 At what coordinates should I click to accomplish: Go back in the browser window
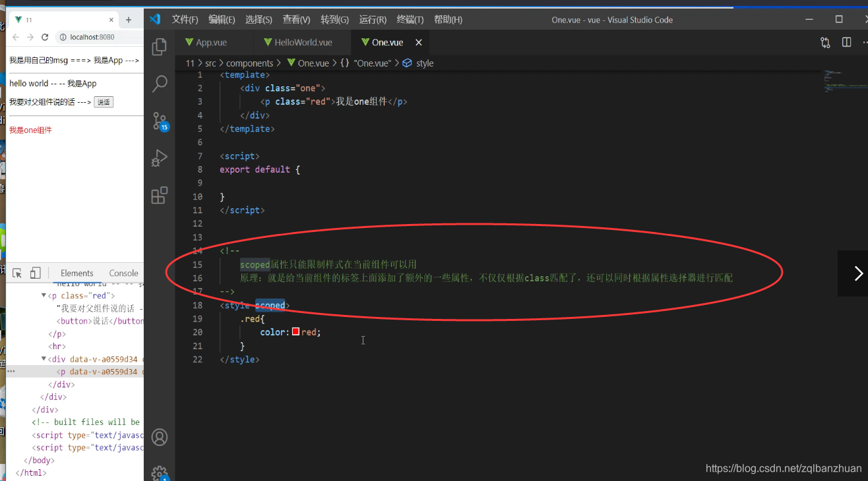(x=16, y=37)
